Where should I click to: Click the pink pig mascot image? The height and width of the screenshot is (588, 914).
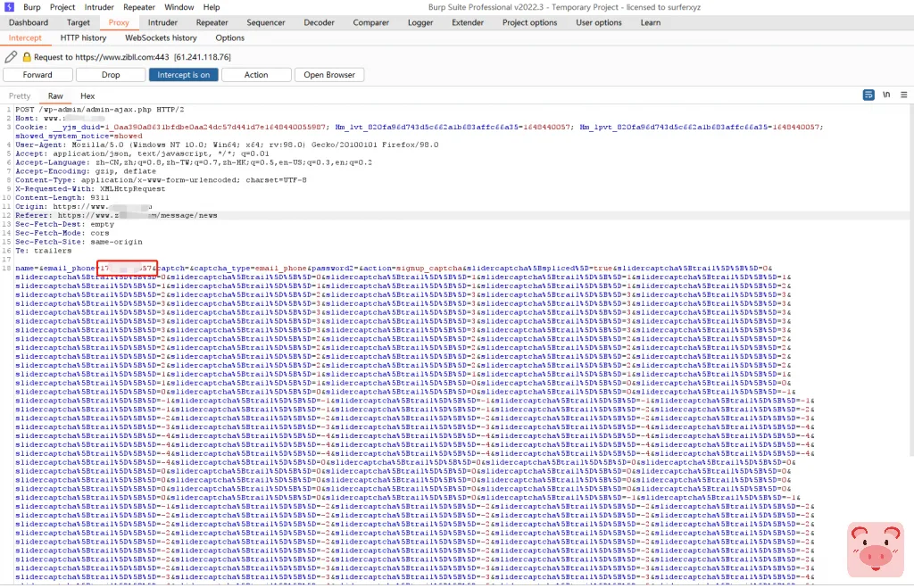point(875,549)
